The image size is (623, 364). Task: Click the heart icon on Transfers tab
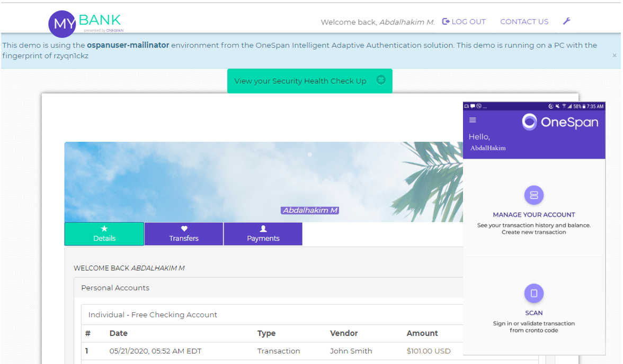pyautogui.click(x=184, y=229)
